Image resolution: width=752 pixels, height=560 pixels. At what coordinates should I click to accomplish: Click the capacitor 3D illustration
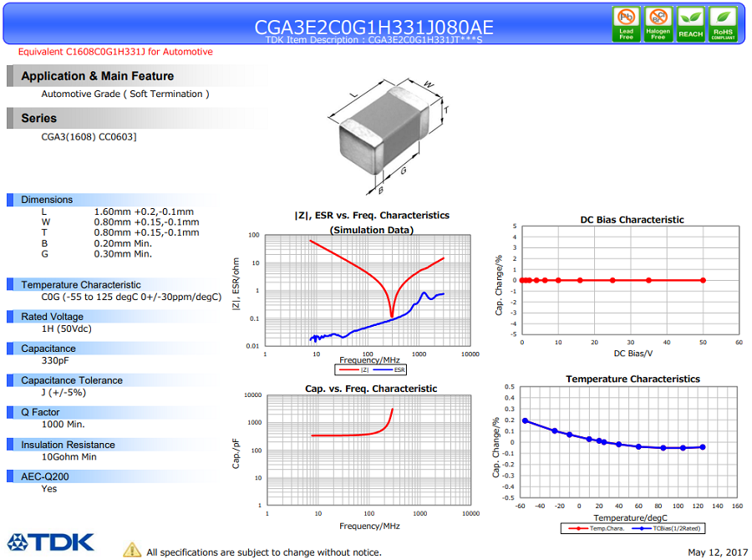click(x=389, y=135)
